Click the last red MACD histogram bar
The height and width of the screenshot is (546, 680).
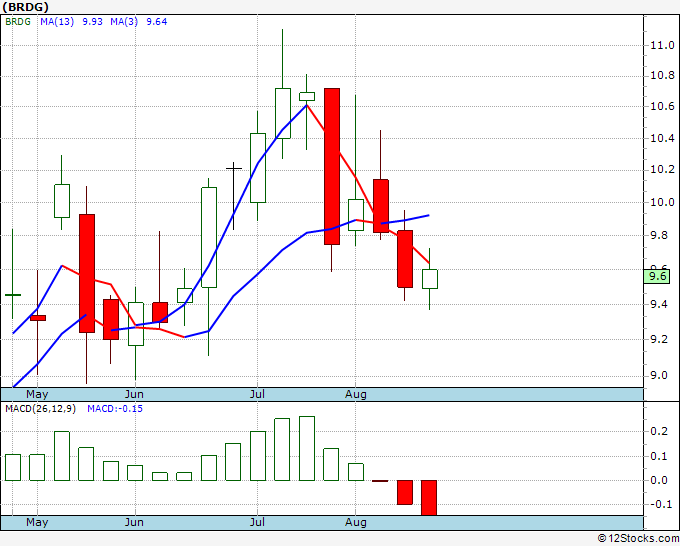pyautogui.click(x=429, y=497)
